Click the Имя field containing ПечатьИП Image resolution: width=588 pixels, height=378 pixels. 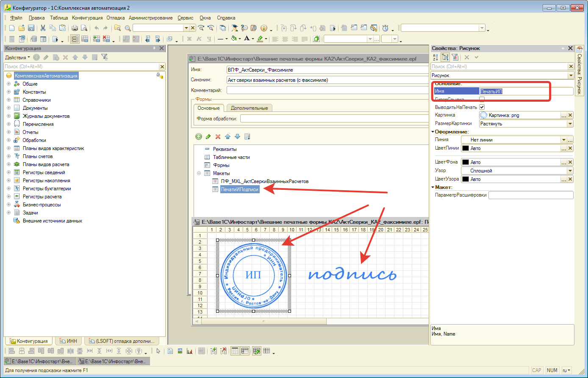click(x=526, y=91)
